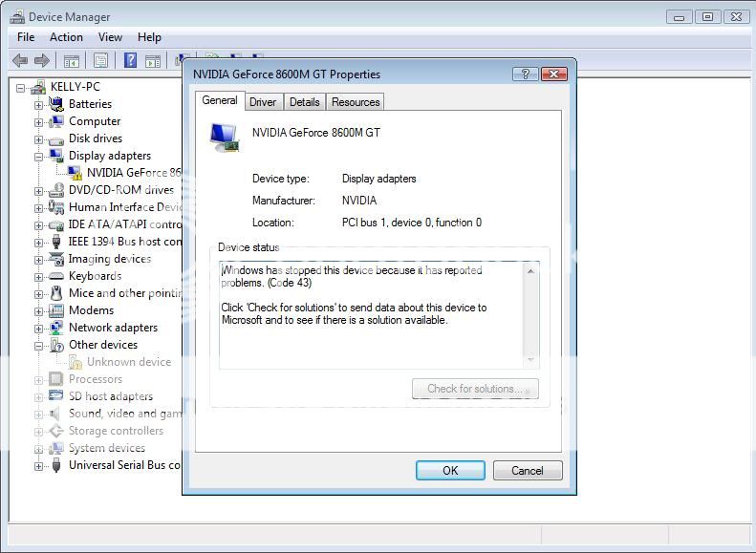Open the View menu

(110, 37)
